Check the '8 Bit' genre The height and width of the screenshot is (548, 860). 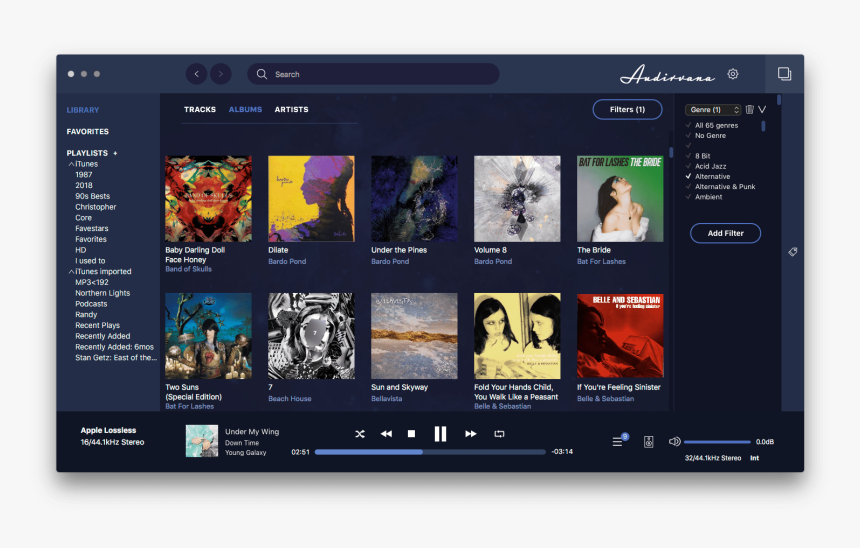pos(688,156)
